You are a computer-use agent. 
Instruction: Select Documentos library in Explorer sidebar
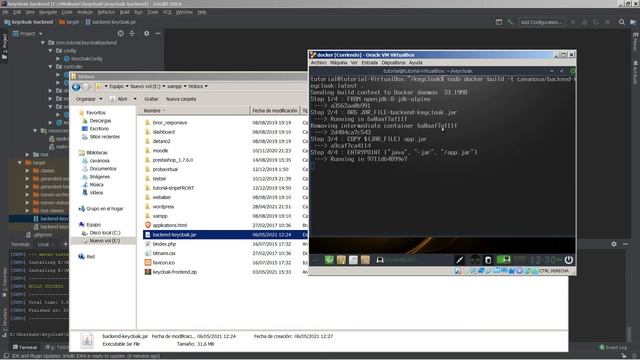103,169
